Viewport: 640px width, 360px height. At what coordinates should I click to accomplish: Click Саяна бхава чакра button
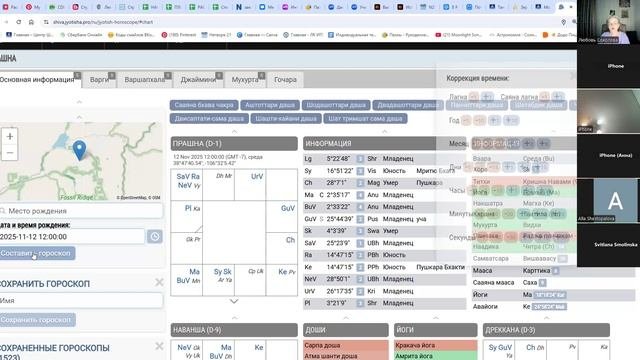204,105
